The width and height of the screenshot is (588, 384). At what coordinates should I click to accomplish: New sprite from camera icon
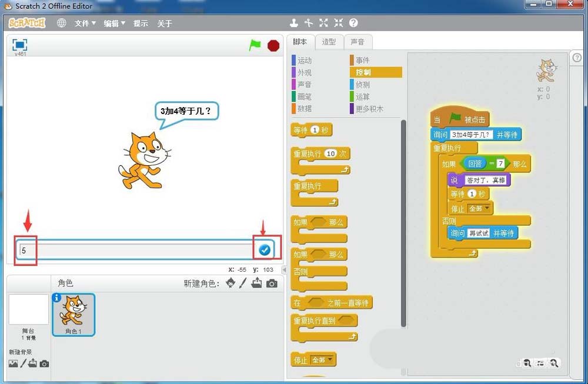[x=272, y=283]
